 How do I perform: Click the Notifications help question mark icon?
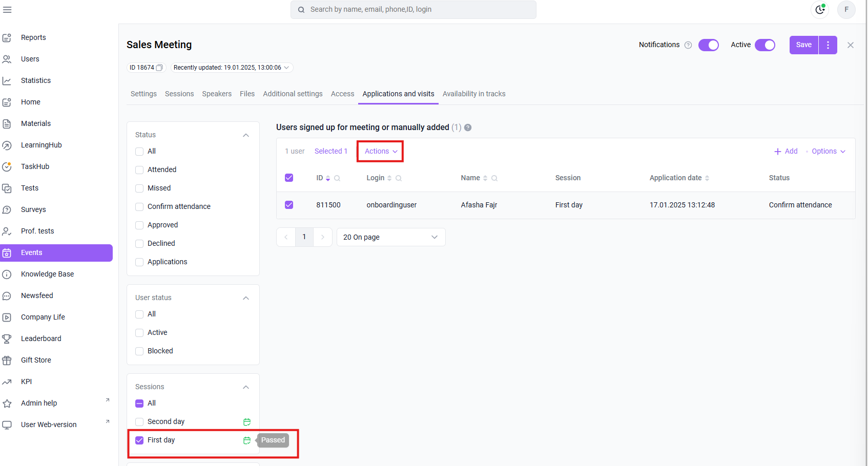[688, 45]
